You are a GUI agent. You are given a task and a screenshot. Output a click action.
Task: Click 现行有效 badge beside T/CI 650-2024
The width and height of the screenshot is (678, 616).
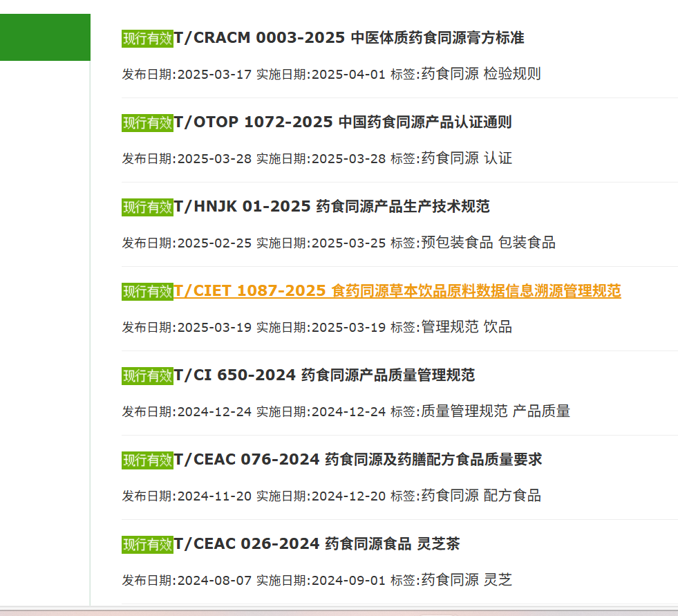point(147,376)
